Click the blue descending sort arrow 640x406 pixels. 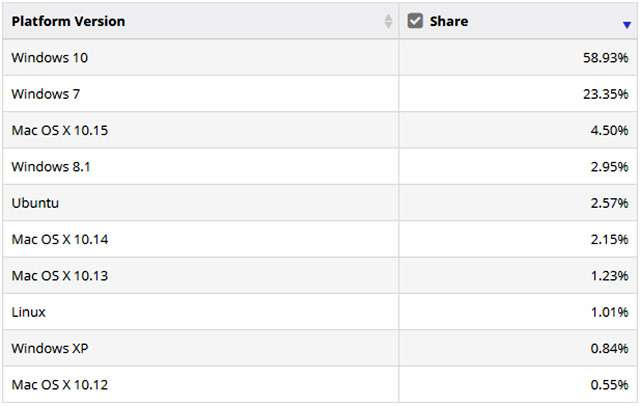(626, 25)
